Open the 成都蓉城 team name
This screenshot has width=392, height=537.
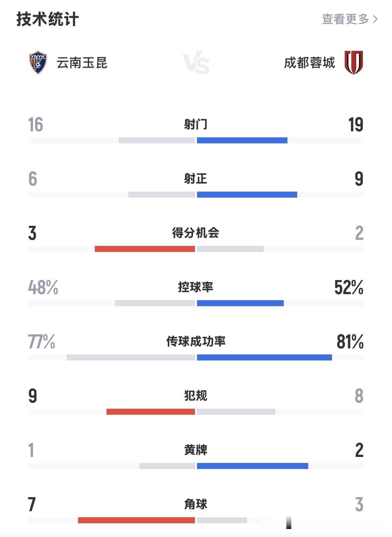310,63
